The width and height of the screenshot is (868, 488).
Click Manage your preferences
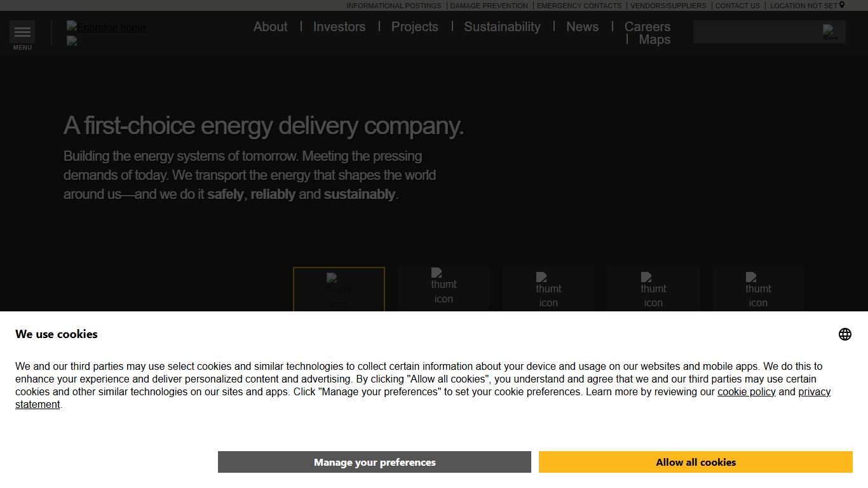tap(374, 462)
